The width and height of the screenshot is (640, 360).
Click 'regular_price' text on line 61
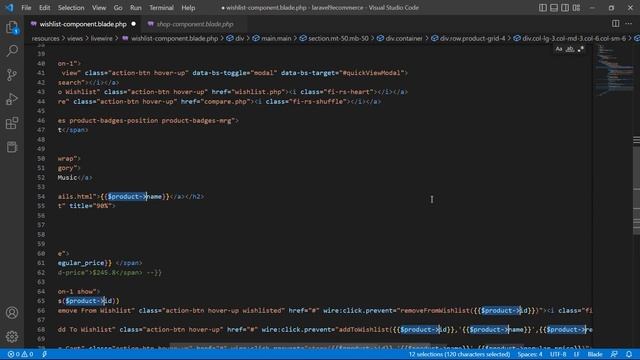click(81, 263)
